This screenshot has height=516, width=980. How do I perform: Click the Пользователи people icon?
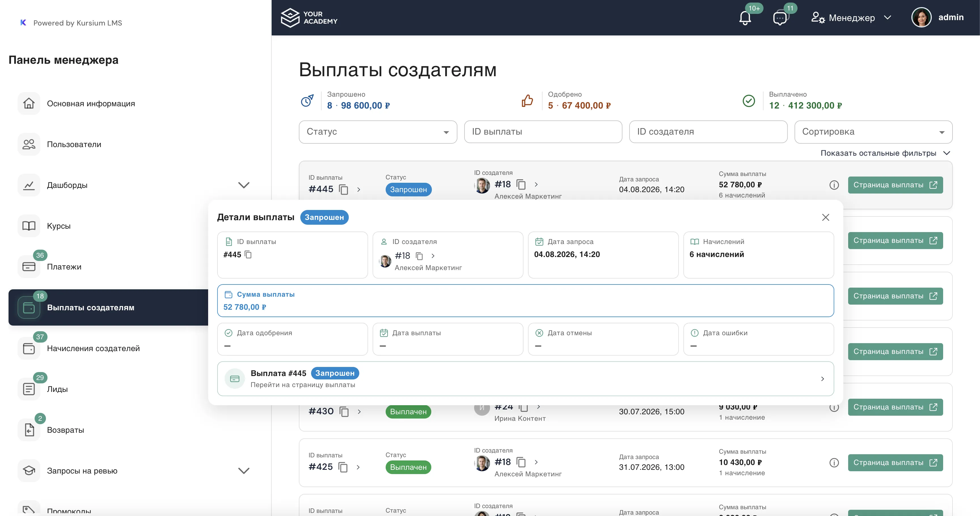tap(29, 144)
